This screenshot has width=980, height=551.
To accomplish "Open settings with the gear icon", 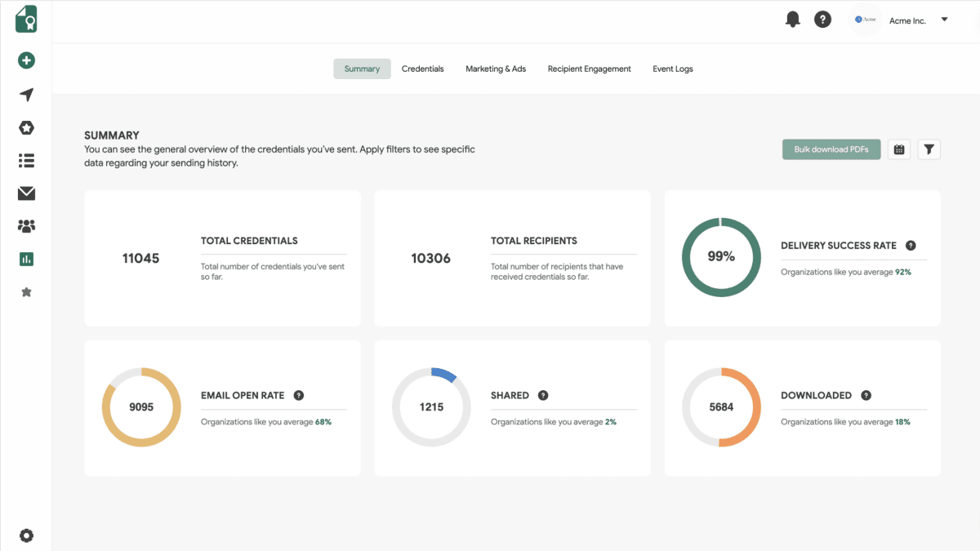I will point(26,535).
